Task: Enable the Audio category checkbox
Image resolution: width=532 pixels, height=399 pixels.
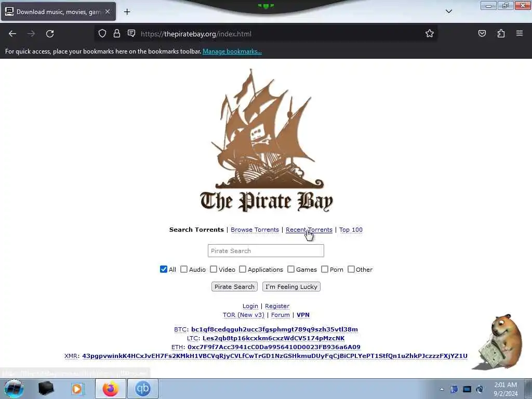Action: click(183, 269)
